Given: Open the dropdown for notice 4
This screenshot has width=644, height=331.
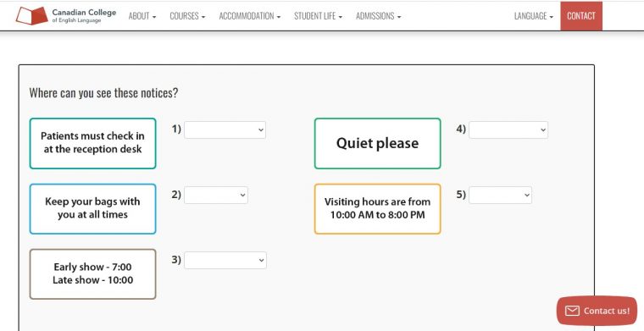Looking at the screenshot, I should (x=508, y=130).
